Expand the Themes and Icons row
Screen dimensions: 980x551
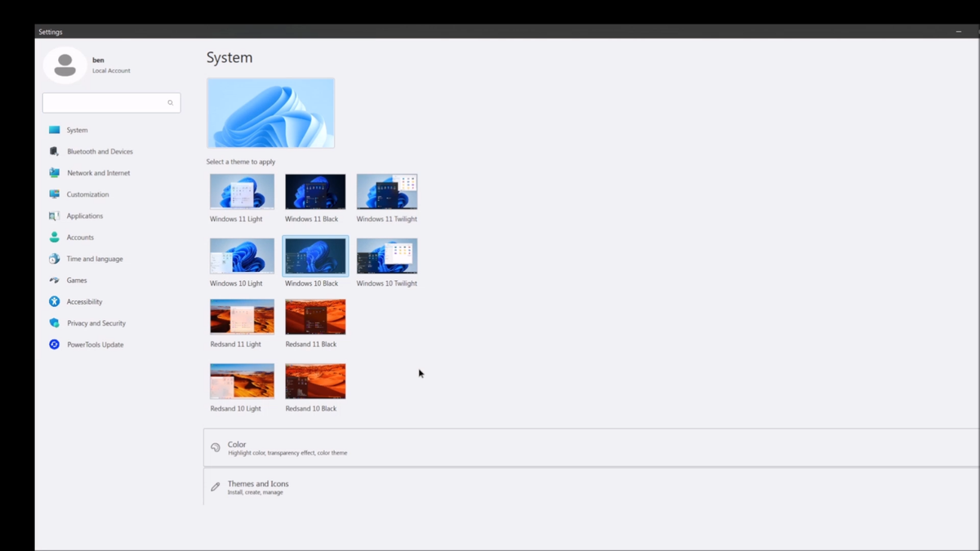tap(591, 487)
